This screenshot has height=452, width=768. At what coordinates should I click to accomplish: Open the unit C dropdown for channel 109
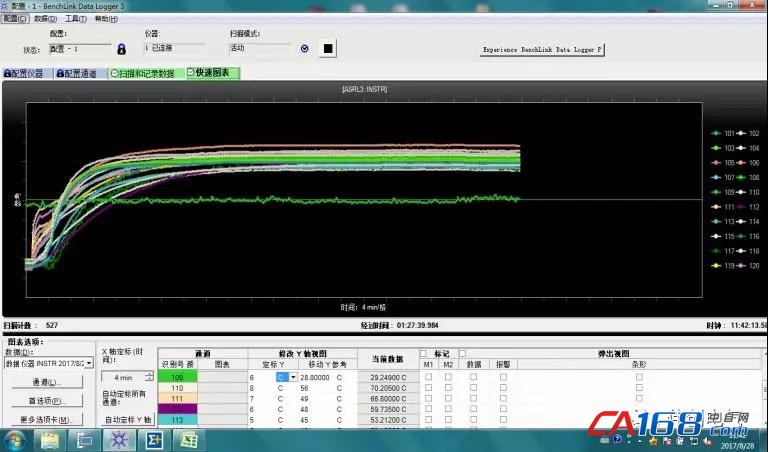[x=293, y=377]
